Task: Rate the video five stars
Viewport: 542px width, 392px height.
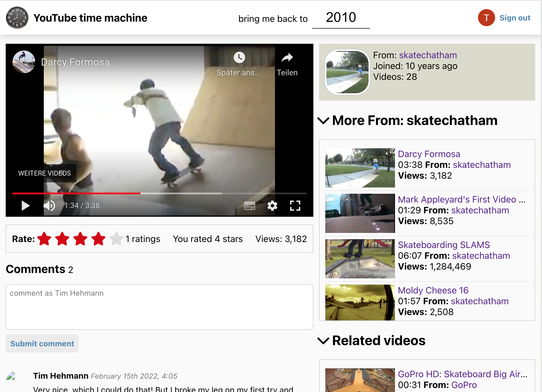Action: (x=116, y=239)
